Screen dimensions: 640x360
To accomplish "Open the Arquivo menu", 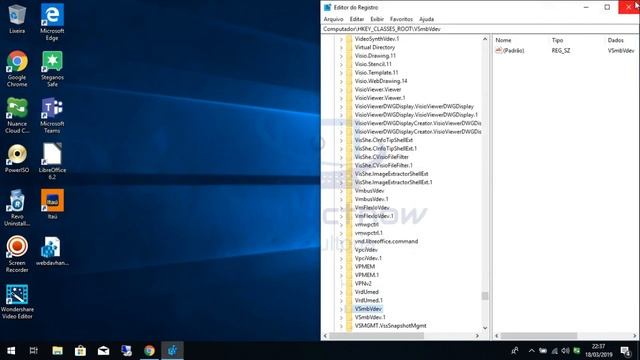I will pyautogui.click(x=333, y=19).
